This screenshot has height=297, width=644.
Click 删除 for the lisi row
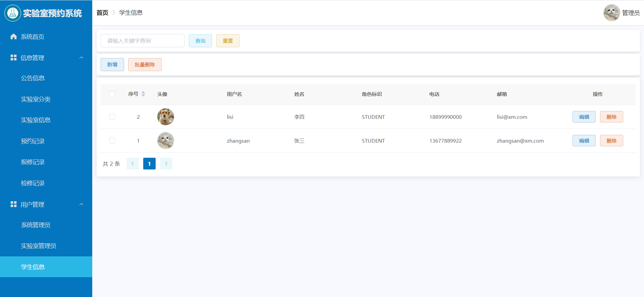[x=611, y=117]
